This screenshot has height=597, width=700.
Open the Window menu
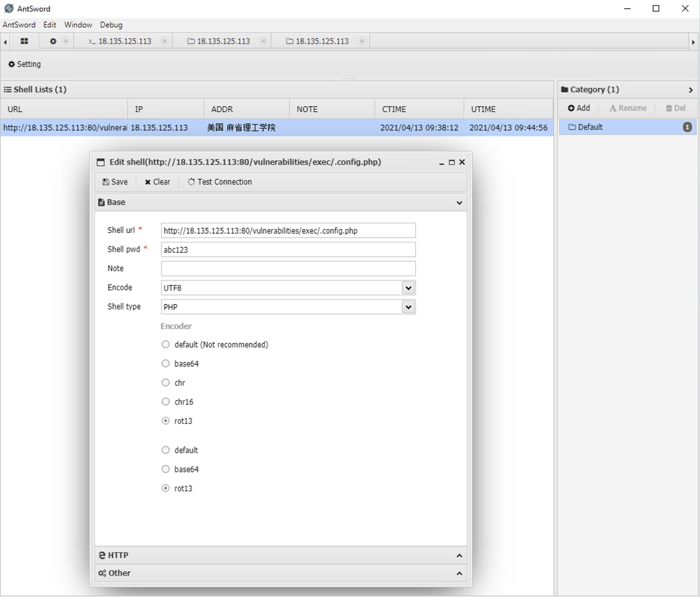coord(78,25)
